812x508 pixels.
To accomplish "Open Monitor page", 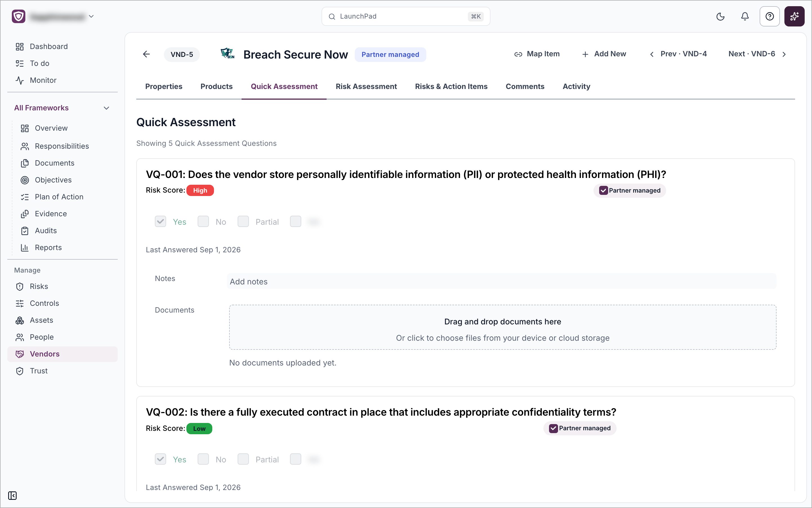I will 63,80.
